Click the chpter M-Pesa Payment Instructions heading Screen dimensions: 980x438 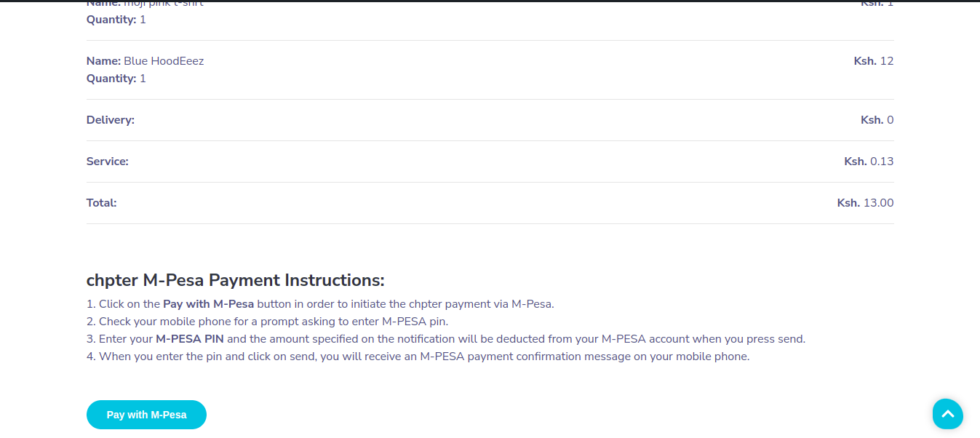(x=236, y=280)
